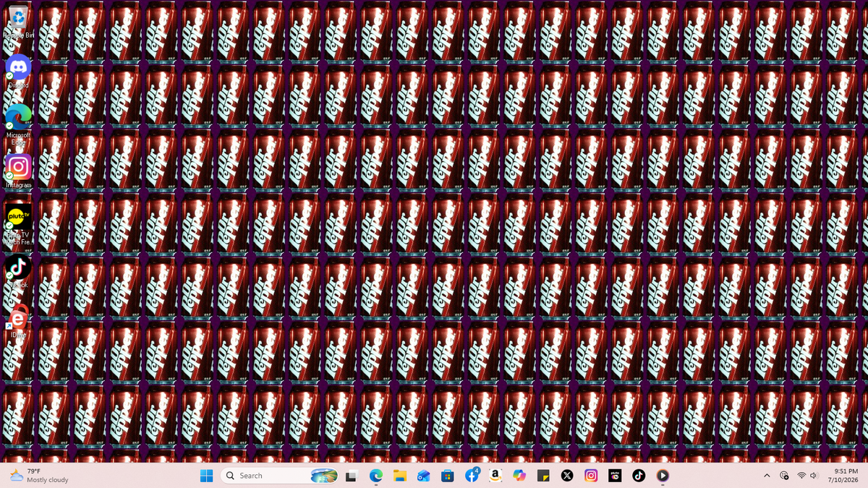The width and height of the screenshot is (868, 488).
Task: Open Outlook from the taskbar
Action: [x=423, y=476]
